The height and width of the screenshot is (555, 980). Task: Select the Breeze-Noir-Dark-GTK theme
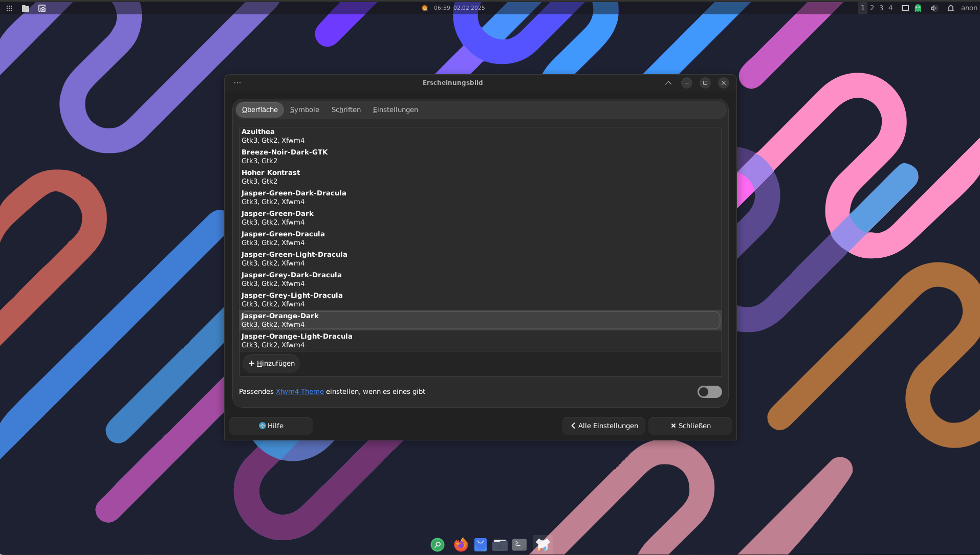click(285, 156)
